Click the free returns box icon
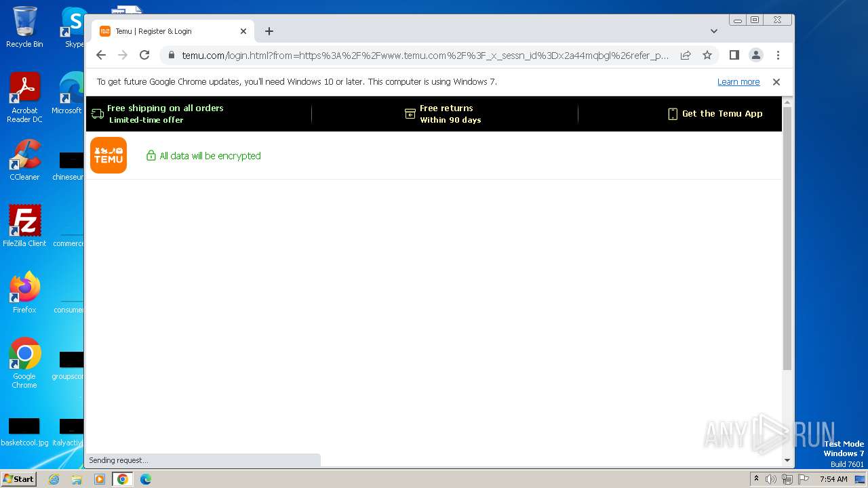 pos(410,114)
